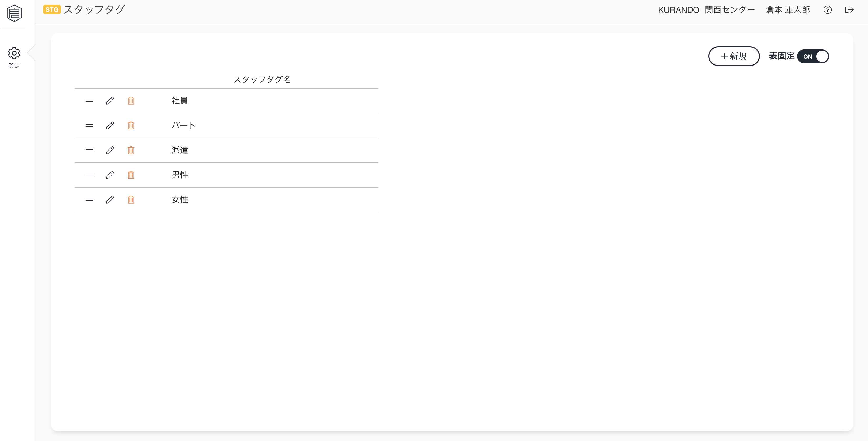Viewport: 868px width, 441px height.
Task: Grab the reorder handle for 女性 row
Action: [x=89, y=200]
